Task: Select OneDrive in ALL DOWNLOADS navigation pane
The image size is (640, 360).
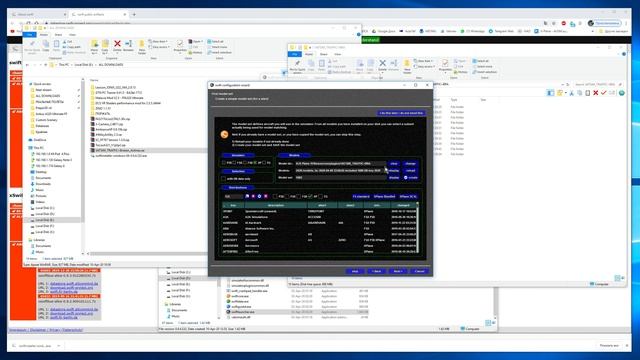Action: 40,140
